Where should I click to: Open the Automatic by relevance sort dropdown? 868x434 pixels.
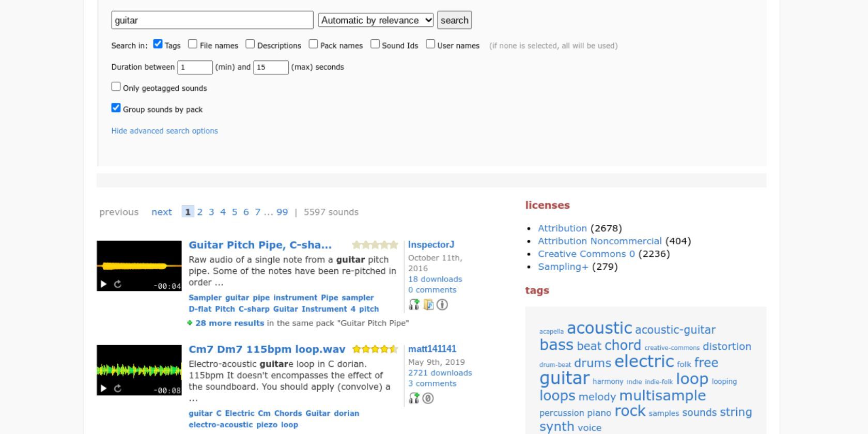point(376,20)
